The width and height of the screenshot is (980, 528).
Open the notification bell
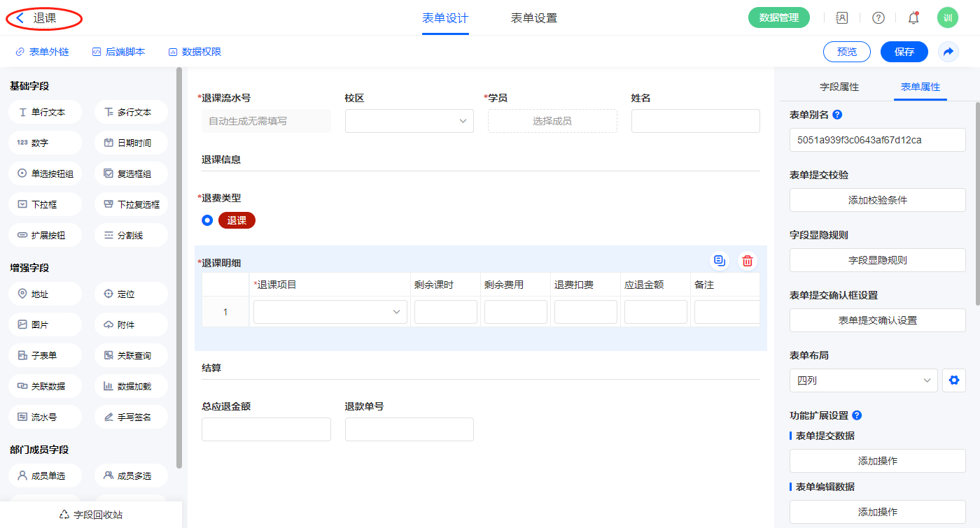(913, 18)
